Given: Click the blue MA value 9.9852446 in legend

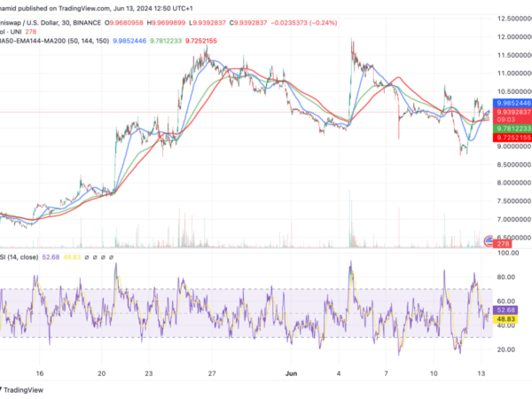Looking at the screenshot, I should click(129, 41).
